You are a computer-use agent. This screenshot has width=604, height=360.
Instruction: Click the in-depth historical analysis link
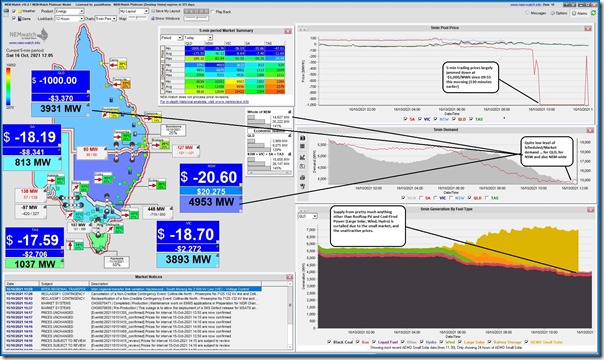(x=204, y=102)
